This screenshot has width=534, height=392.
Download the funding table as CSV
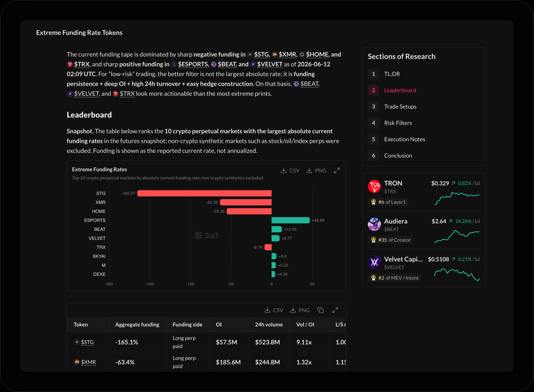(x=274, y=310)
